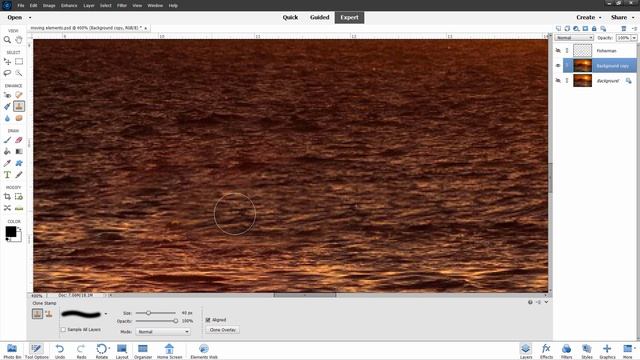Viewport: 640px width, 360px height.
Task: Choose Pattern Stamp tool in options bar
Action: coord(49,314)
